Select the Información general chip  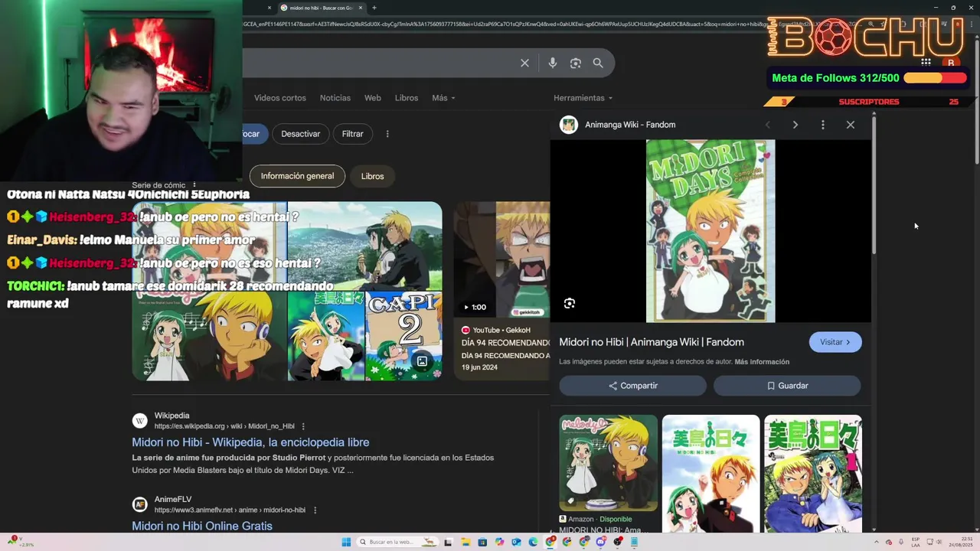pos(297,176)
